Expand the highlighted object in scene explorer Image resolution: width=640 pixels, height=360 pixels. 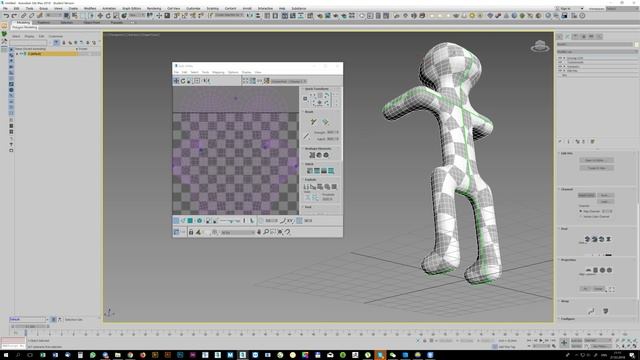(17, 53)
